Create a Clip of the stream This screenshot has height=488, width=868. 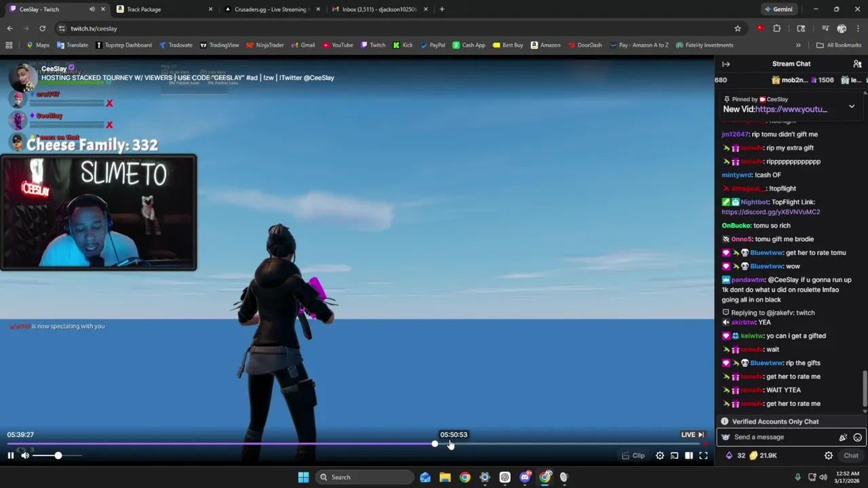point(633,455)
